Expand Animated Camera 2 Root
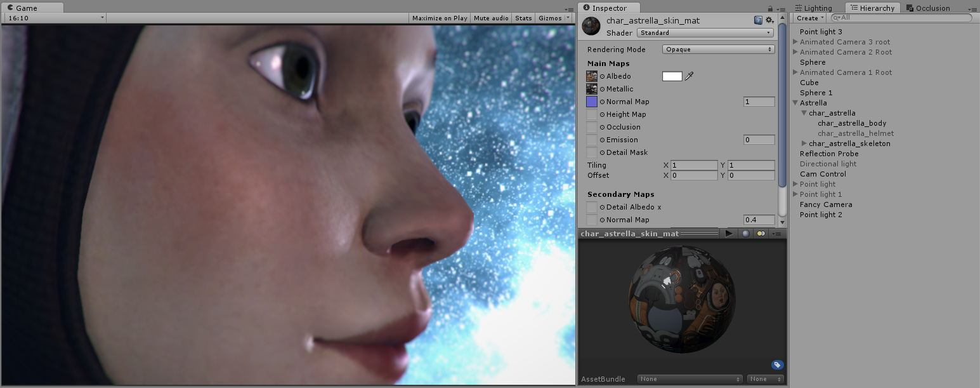The height and width of the screenshot is (388, 980). 795,52
